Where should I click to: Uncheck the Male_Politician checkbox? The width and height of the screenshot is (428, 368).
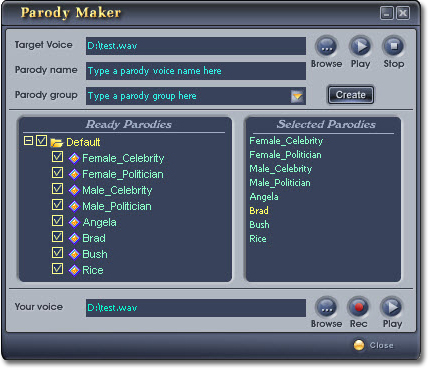coord(57,204)
